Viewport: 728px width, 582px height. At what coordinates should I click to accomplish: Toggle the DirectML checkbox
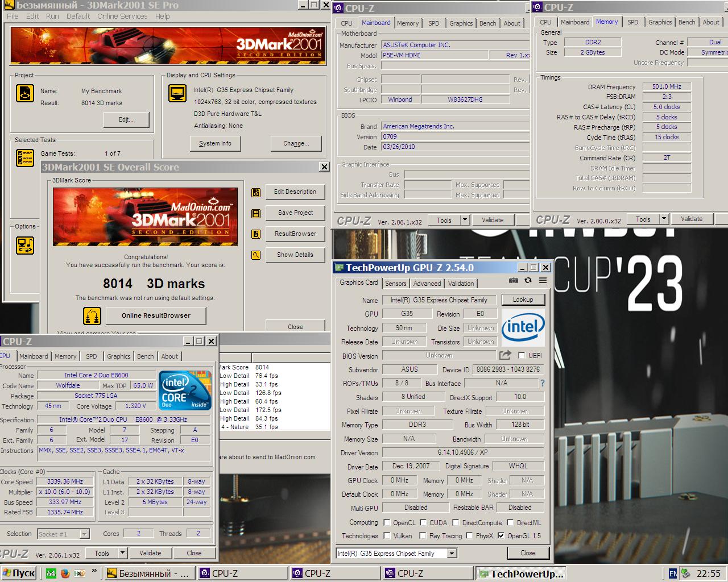tap(510, 522)
